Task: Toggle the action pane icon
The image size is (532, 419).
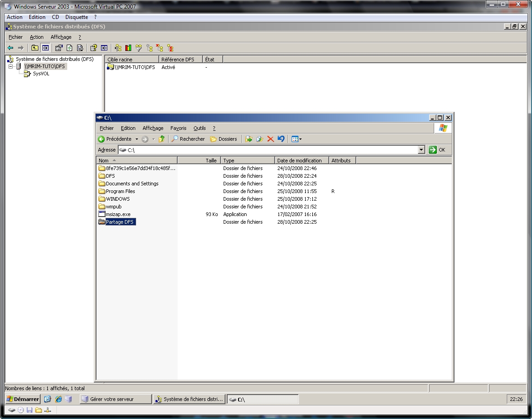Action: pos(104,48)
